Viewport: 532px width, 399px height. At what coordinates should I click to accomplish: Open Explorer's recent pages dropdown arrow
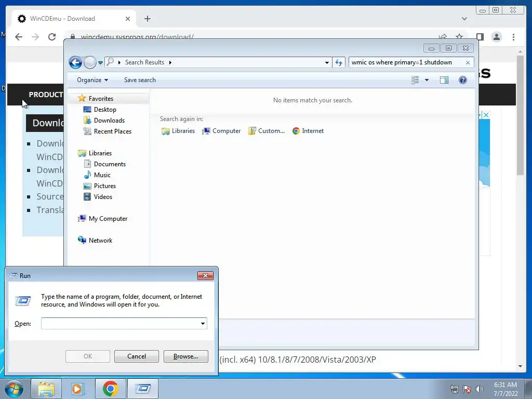[100, 63]
